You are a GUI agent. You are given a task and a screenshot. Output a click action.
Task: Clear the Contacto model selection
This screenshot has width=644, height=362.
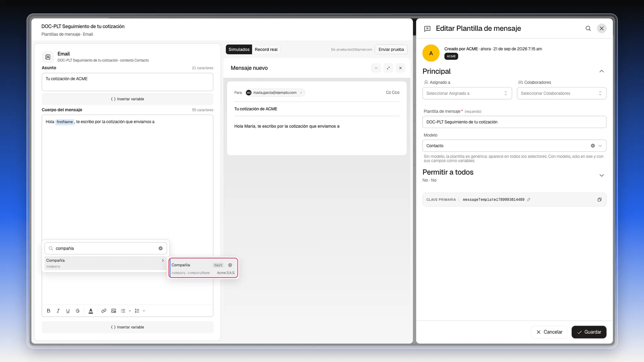point(593,146)
